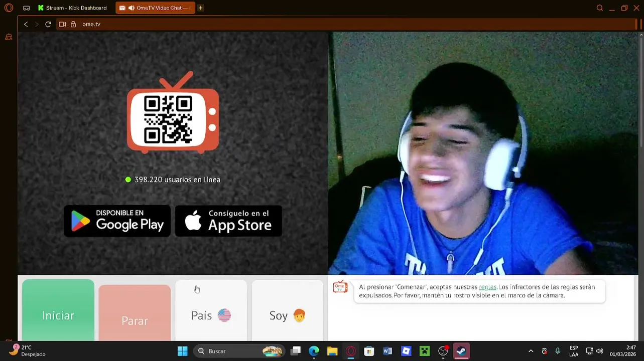Open Task View on the taskbar
This screenshot has height=361, width=644.
point(296,351)
